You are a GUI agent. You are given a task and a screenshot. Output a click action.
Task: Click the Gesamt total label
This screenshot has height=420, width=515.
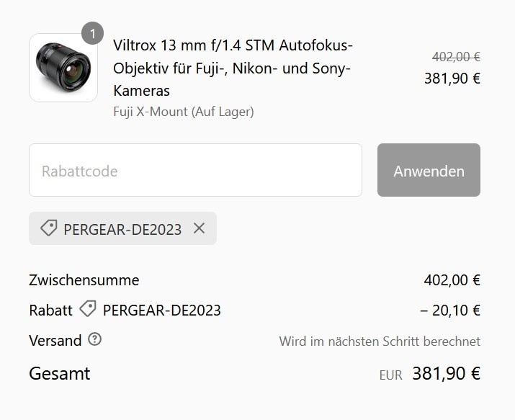pyautogui.click(x=60, y=374)
